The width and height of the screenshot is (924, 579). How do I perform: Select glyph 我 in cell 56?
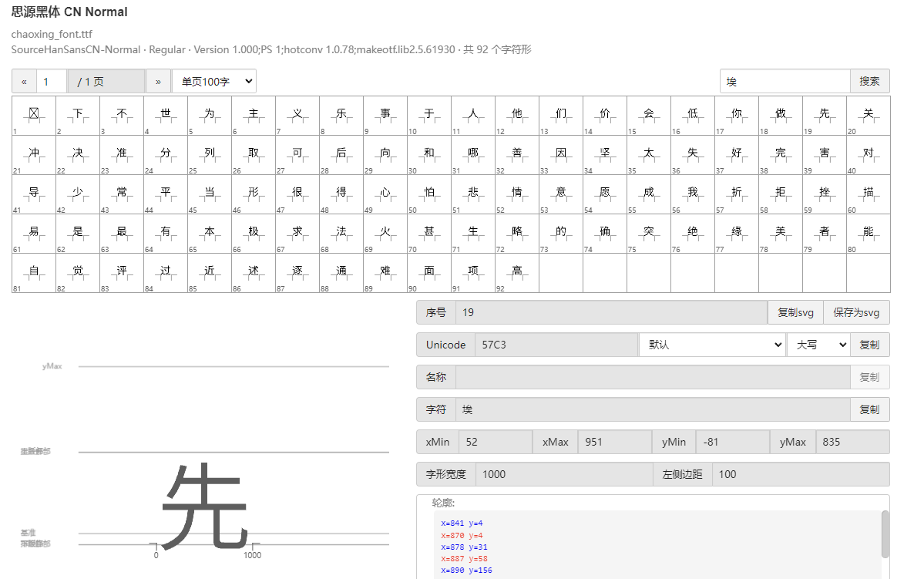click(x=692, y=195)
